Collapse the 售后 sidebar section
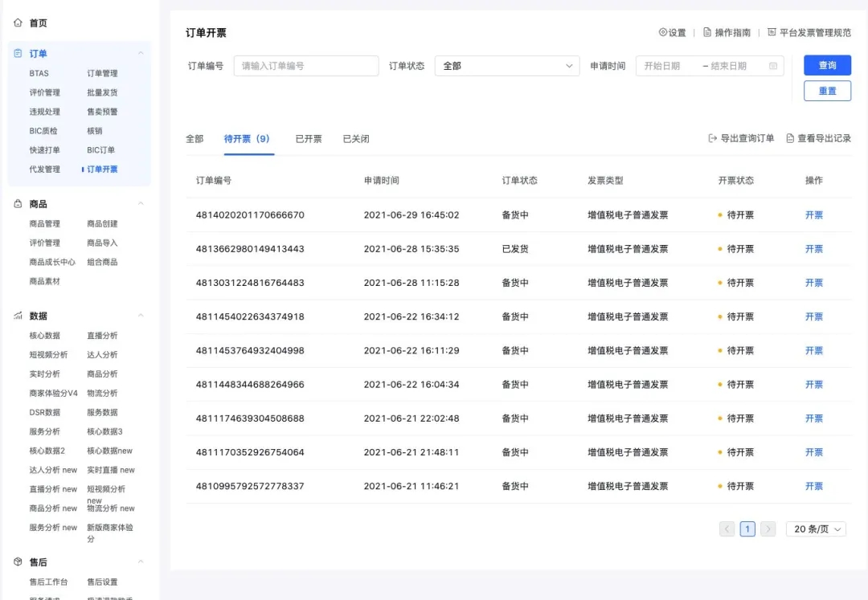 click(141, 561)
